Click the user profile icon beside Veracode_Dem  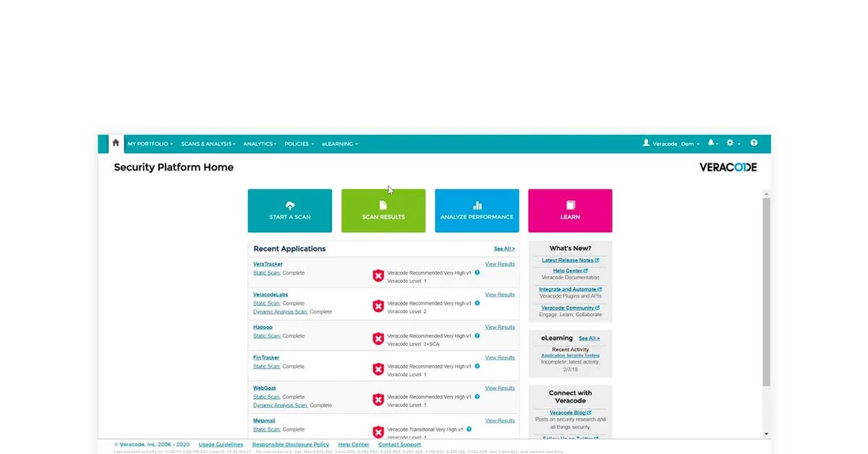645,143
